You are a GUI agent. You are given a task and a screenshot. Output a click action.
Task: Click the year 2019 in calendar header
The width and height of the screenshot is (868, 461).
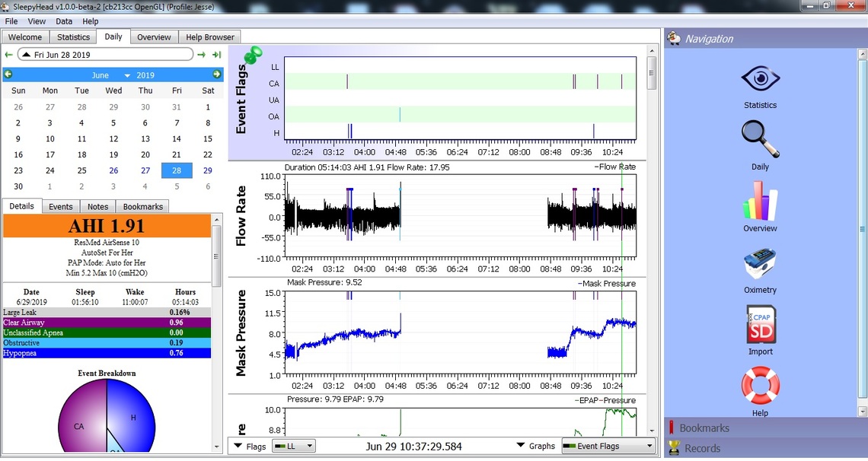145,75
